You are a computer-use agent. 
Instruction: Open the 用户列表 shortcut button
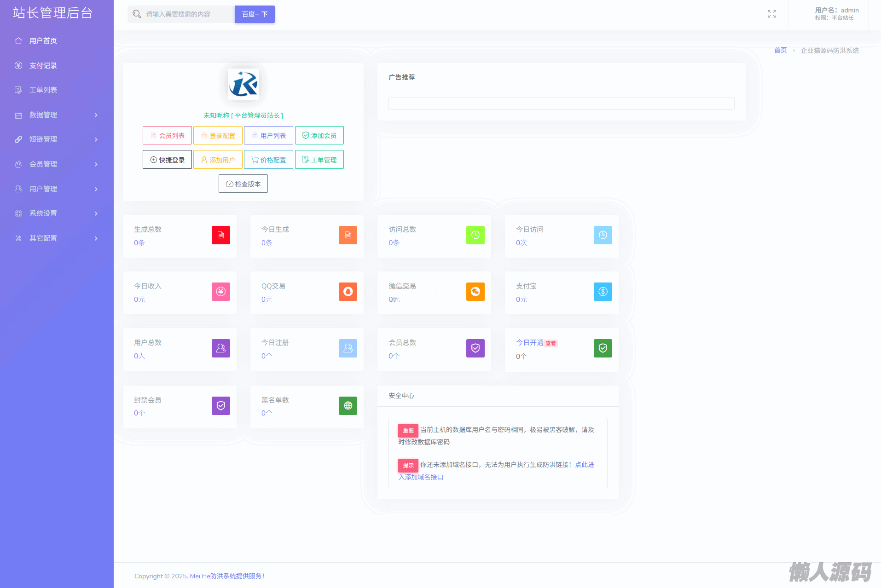(x=268, y=135)
